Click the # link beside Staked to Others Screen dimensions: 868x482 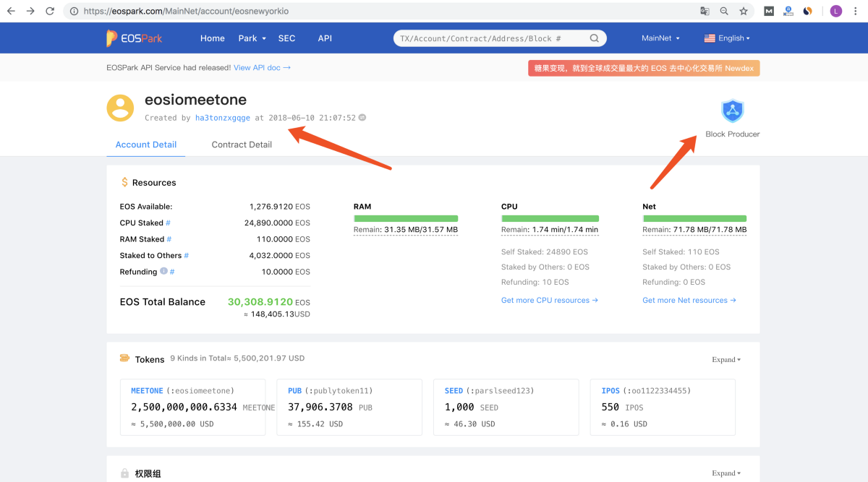point(187,256)
